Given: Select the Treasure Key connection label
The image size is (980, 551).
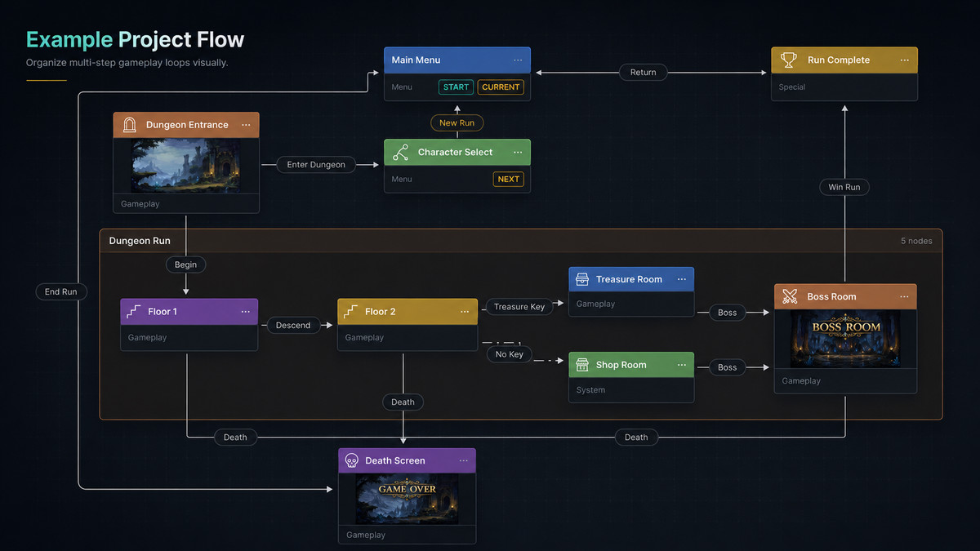Looking at the screenshot, I should coord(519,306).
